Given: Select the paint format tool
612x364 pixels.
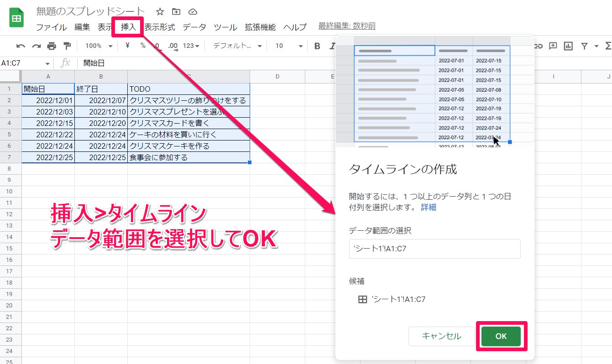Looking at the screenshot, I should (67, 46).
